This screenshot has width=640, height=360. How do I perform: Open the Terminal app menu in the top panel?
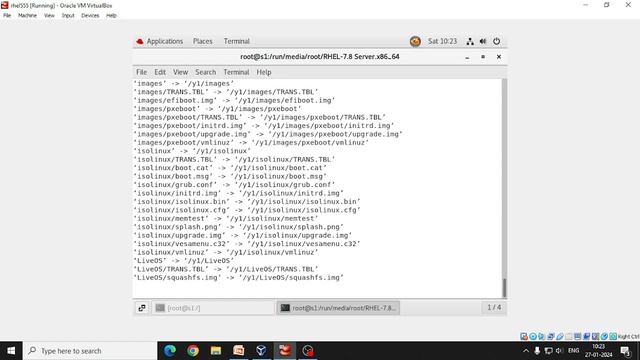tap(236, 41)
